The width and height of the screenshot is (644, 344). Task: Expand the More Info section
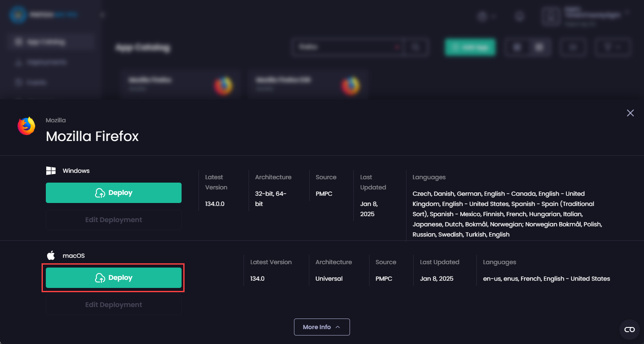(322, 327)
